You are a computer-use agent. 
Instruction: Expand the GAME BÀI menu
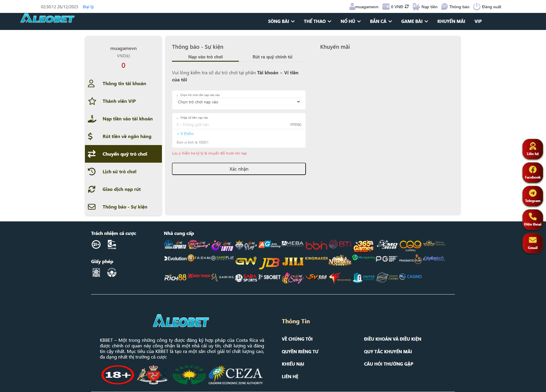pos(414,21)
